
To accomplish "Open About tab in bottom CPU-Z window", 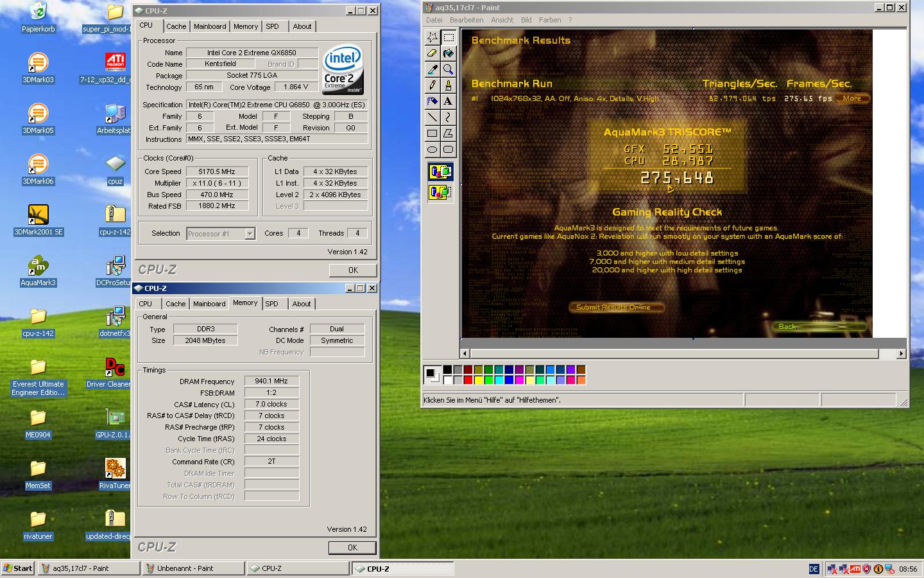I will tap(302, 304).
